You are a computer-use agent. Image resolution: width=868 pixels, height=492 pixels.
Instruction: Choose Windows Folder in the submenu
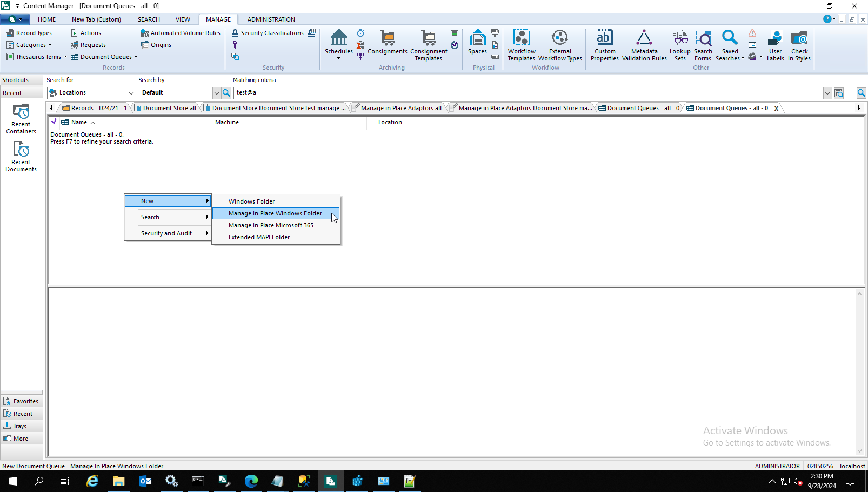pyautogui.click(x=276, y=201)
